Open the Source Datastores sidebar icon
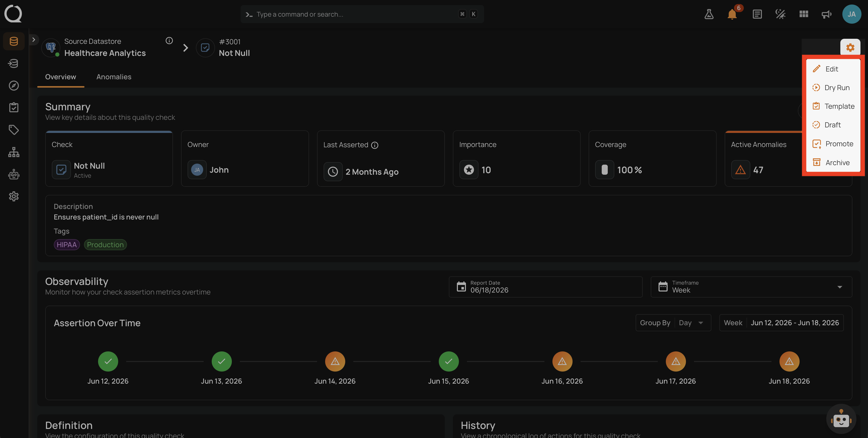The height and width of the screenshot is (438, 868). [x=14, y=41]
